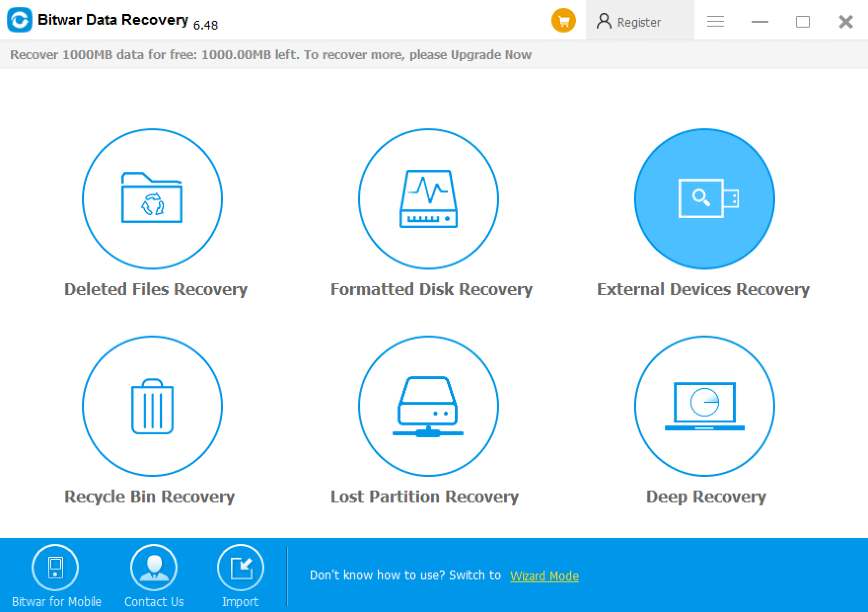Minimize the Bitwar window
The image size is (868, 612).
[x=759, y=22]
